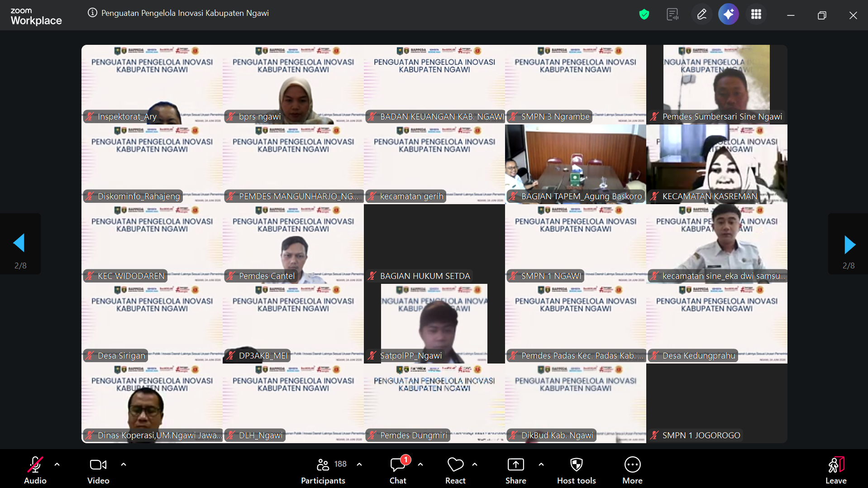Toggle the Video camera on

tap(98, 470)
